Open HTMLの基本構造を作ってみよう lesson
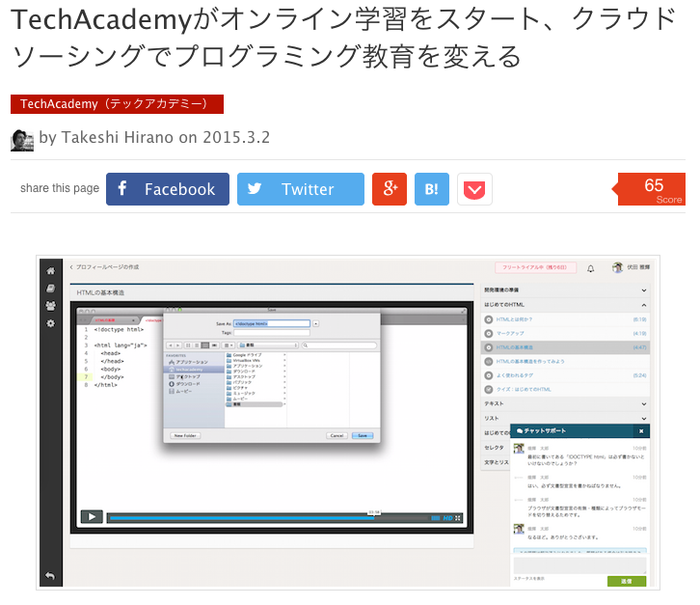 (x=565, y=362)
